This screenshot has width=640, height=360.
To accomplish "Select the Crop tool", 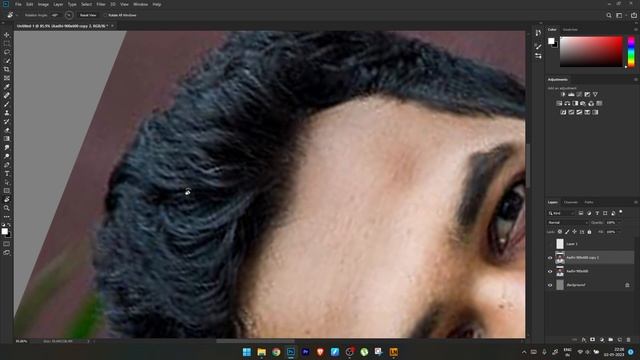I will pos(7,69).
